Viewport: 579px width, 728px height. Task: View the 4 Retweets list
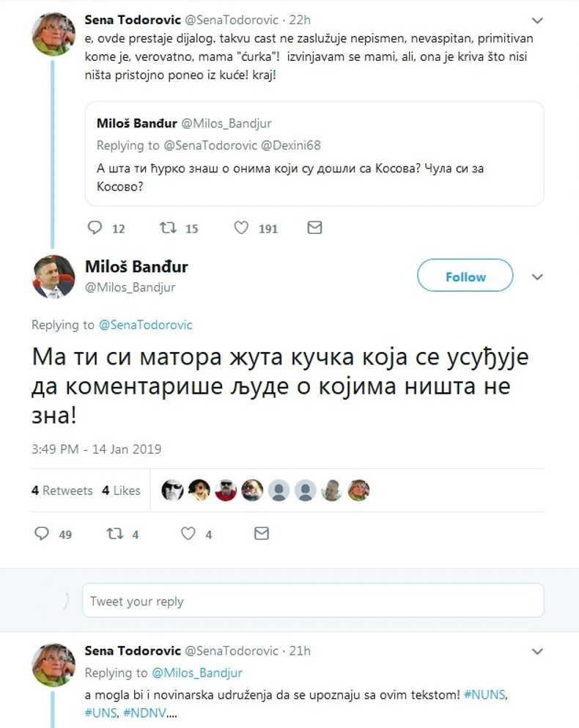click(x=62, y=490)
